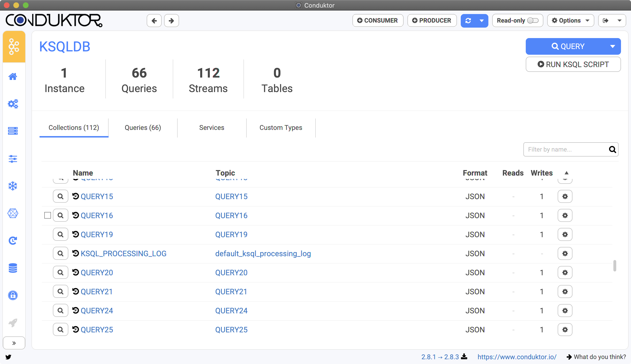Click the refresh button
Viewport: 631px width, 364px height.
click(x=468, y=20)
